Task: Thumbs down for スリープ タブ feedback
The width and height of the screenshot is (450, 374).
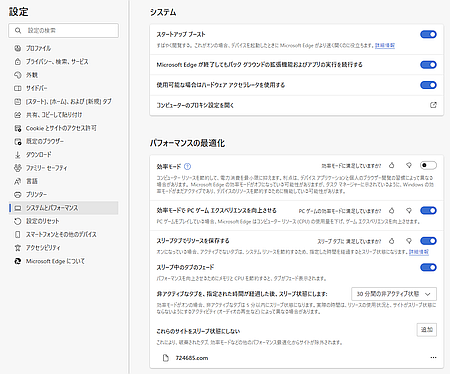Action: click(x=409, y=241)
